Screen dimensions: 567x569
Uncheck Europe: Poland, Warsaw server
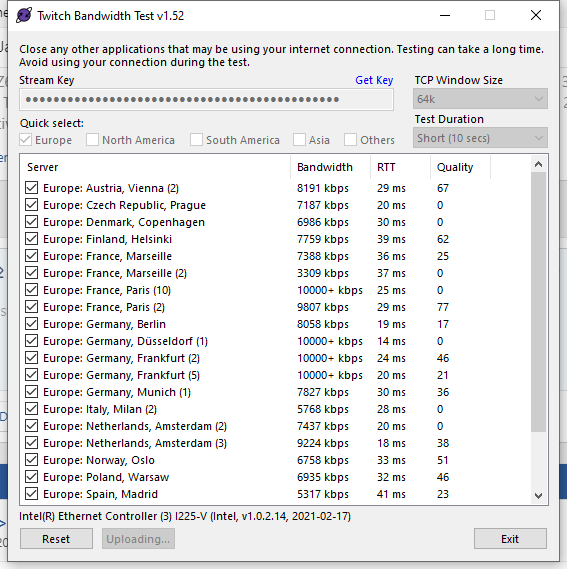(x=32, y=477)
